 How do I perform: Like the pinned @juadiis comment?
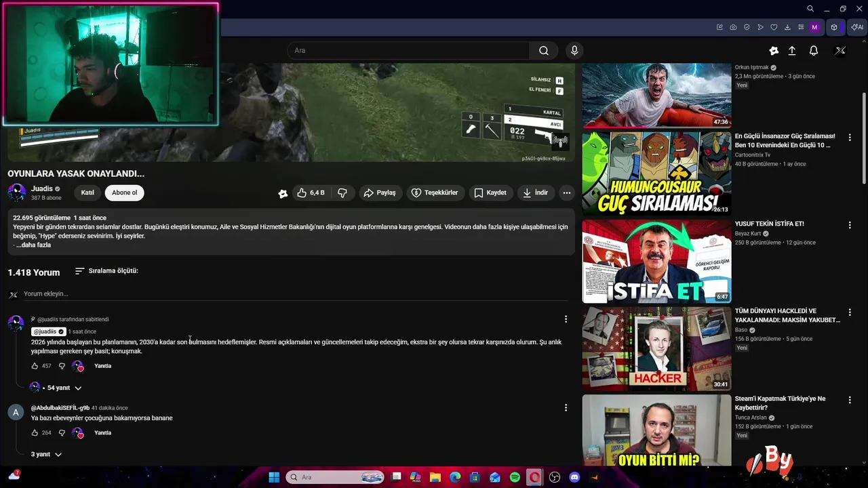[x=35, y=366]
